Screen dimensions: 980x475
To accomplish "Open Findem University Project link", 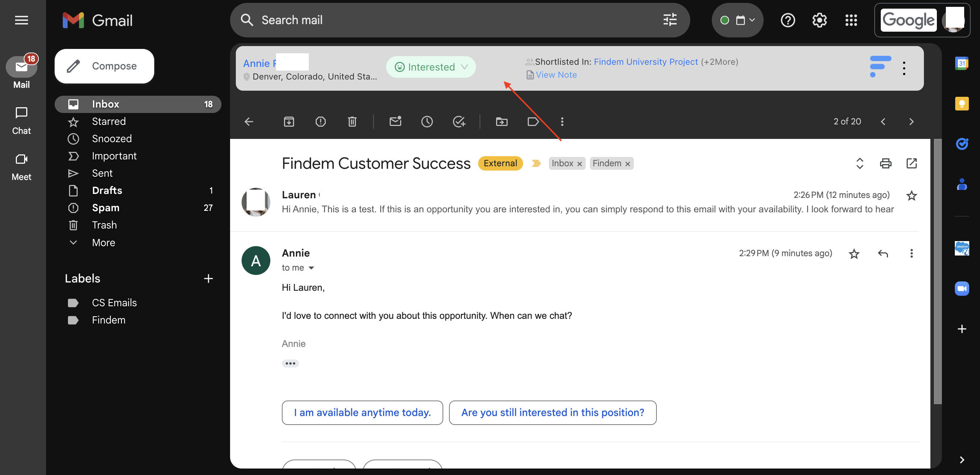I will 646,62.
